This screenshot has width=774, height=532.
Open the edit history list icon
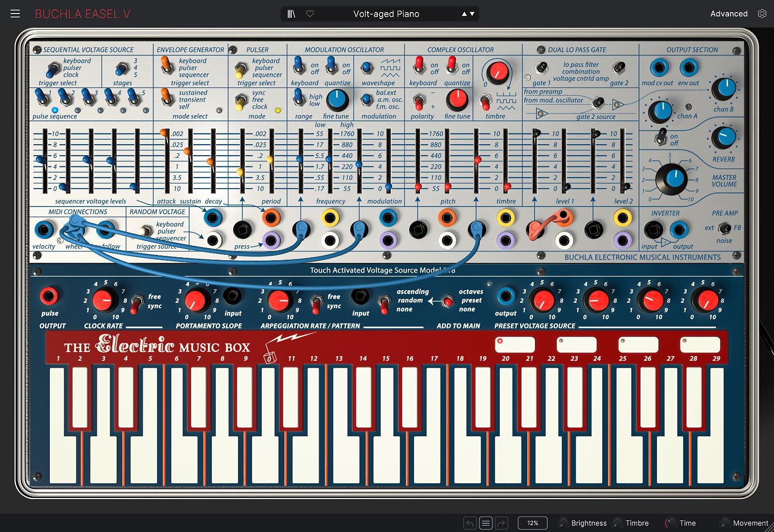tap(486, 523)
